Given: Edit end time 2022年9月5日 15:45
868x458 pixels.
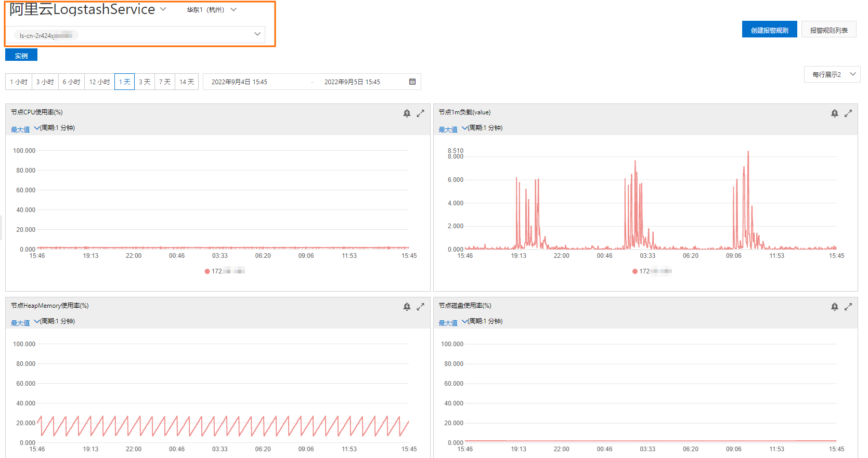Looking at the screenshot, I should click(352, 82).
